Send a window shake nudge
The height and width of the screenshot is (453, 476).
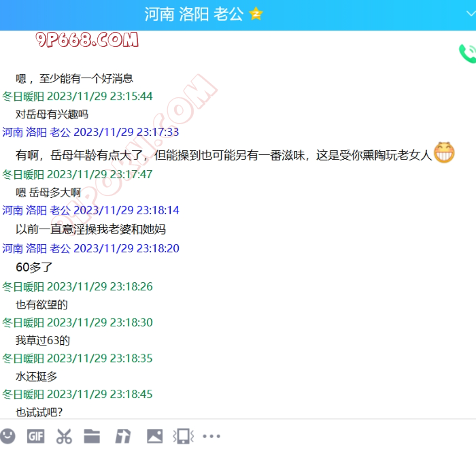(x=184, y=436)
